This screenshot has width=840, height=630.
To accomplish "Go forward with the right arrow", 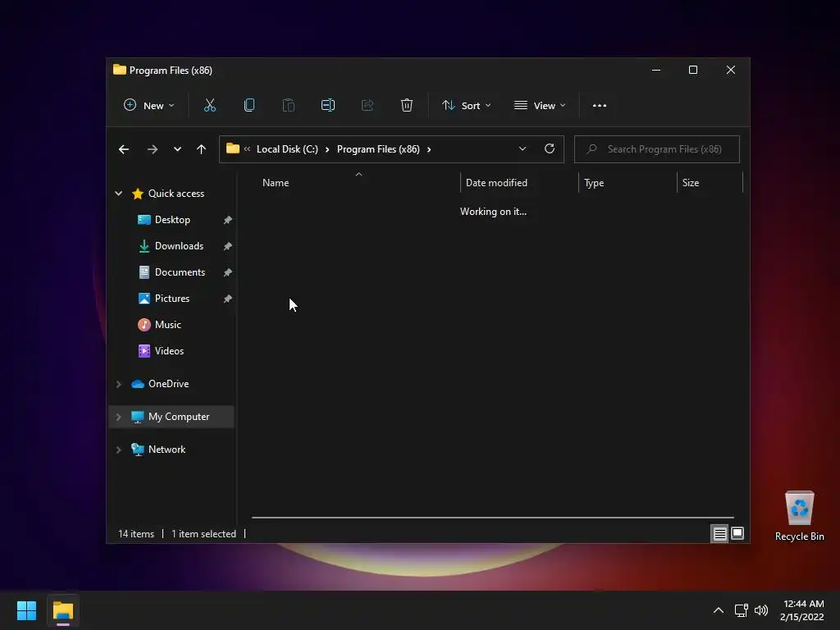I will point(152,149).
